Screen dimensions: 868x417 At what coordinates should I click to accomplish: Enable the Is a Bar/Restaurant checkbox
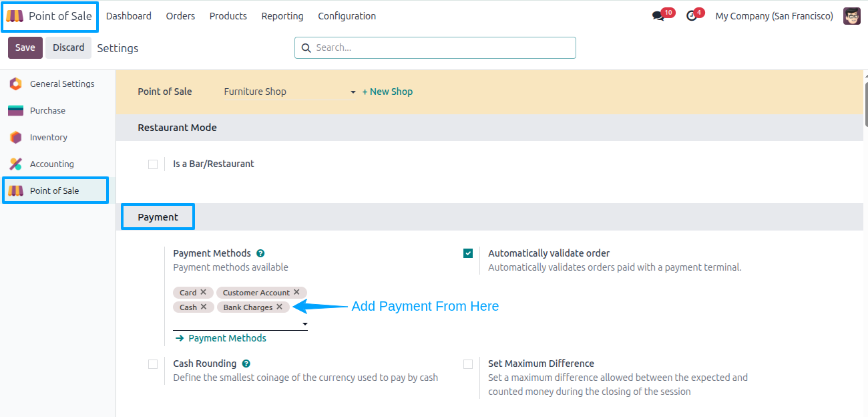point(153,164)
